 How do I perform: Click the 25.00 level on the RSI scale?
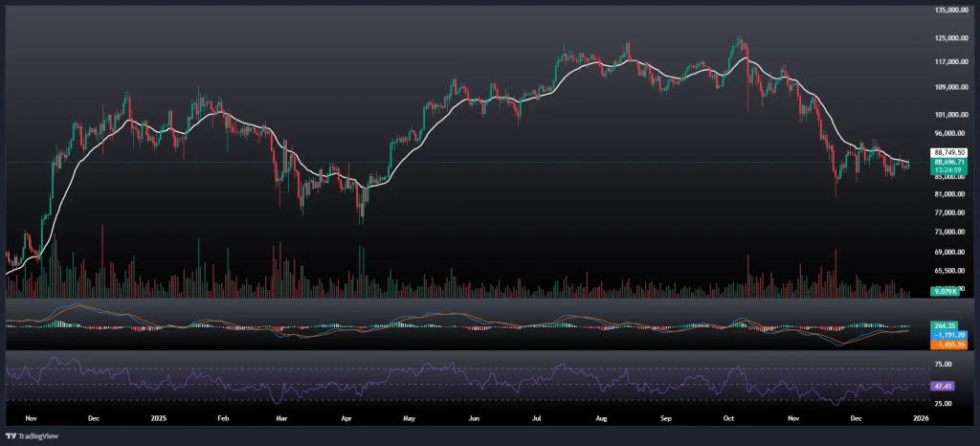click(943, 403)
